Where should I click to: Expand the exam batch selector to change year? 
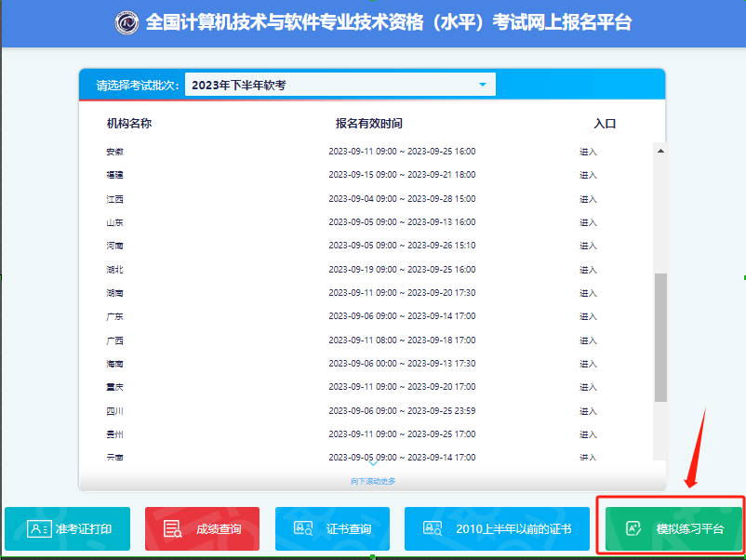[340, 84]
